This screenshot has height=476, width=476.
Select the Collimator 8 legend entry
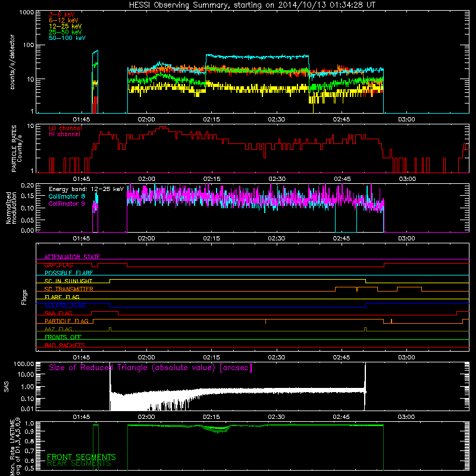[x=67, y=196]
